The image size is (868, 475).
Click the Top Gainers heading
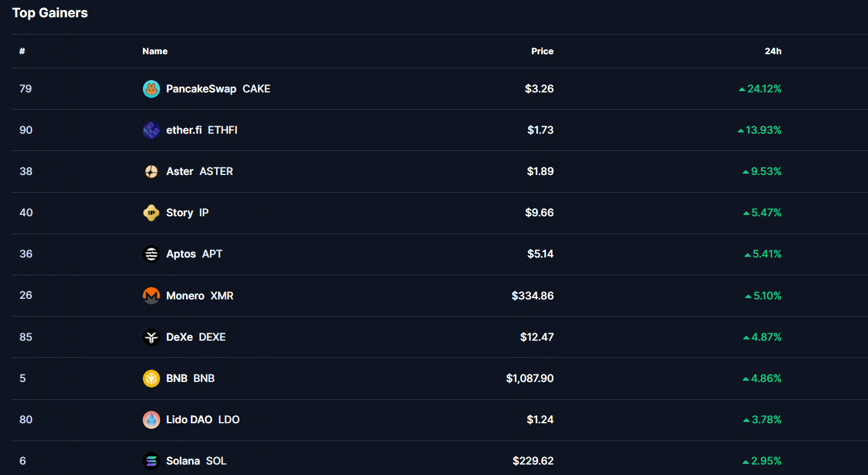(50, 13)
